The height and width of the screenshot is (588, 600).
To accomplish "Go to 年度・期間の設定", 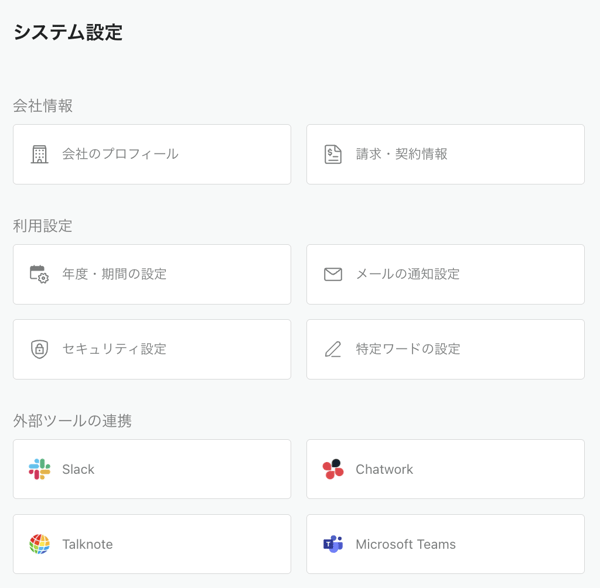I will click(152, 274).
